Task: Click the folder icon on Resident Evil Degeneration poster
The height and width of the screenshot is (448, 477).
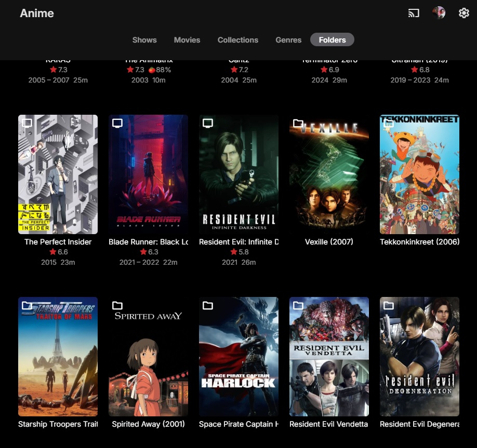Action: click(389, 305)
